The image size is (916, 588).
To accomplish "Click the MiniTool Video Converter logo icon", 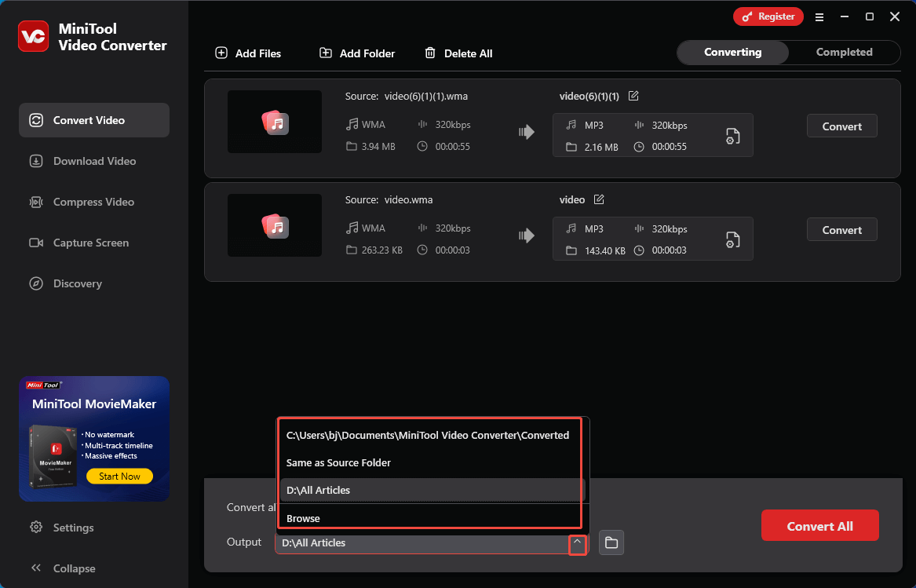I will (x=33, y=36).
